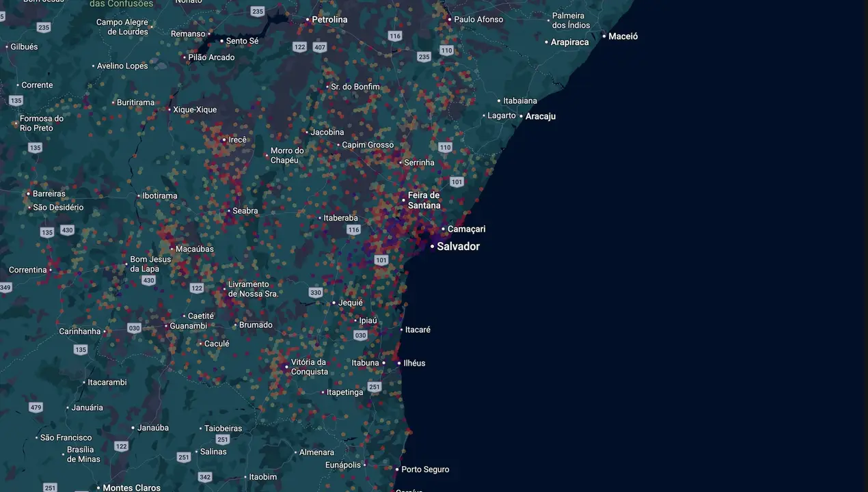Select the Correntina label
The image size is (868, 492).
coord(28,270)
